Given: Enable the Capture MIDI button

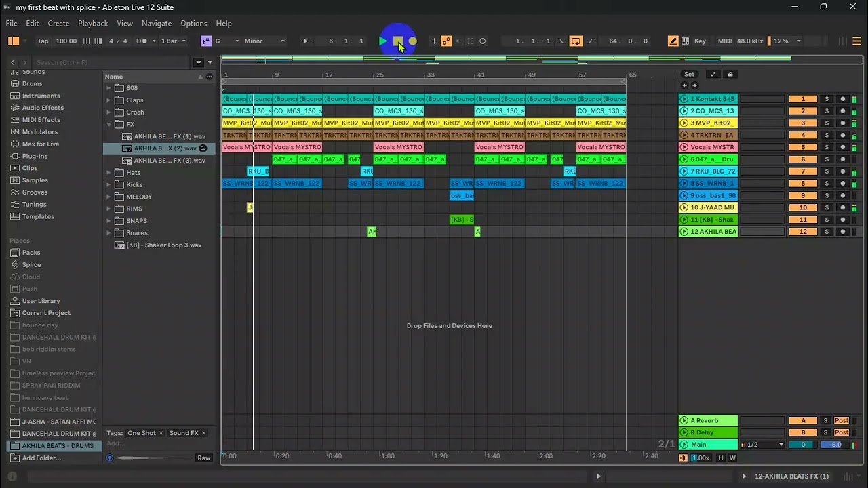Looking at the screenshot, I should point(471,41).
